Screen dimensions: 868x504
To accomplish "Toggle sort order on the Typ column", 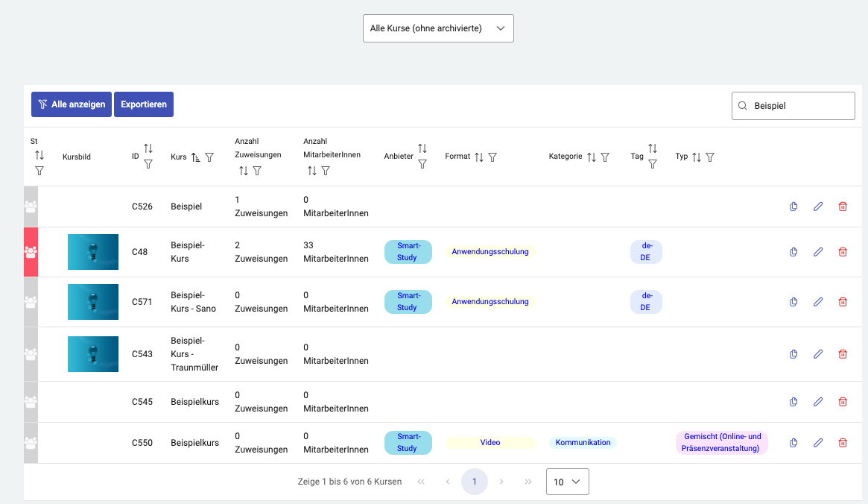I will (x=697, y=157).
